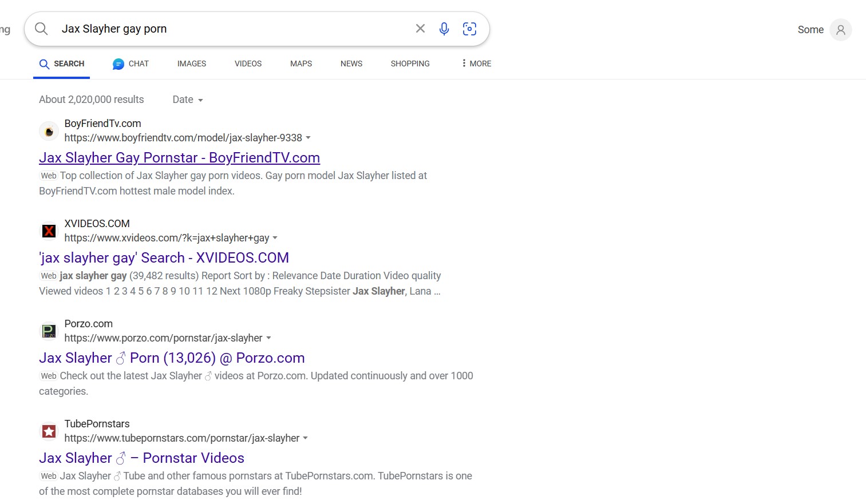The height and width of the screenshot is (504, 866).
Task: Open the Porzo.com result title link
Action: [x=172, y=358]
